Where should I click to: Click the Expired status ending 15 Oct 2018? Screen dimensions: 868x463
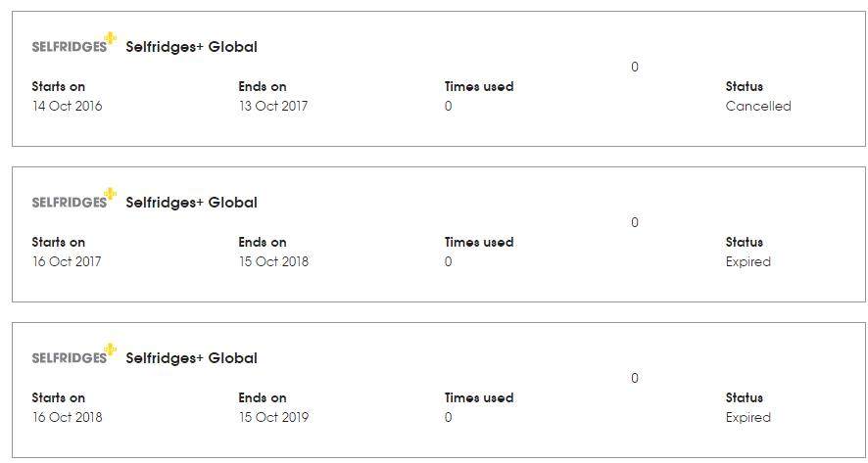coord(747,261)
